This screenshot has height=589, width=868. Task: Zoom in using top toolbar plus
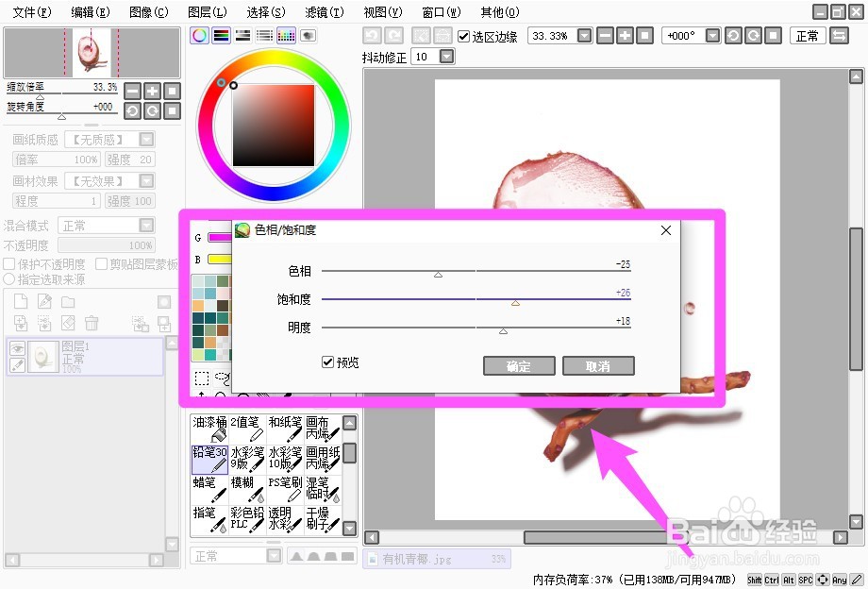[x=625, y=36]
